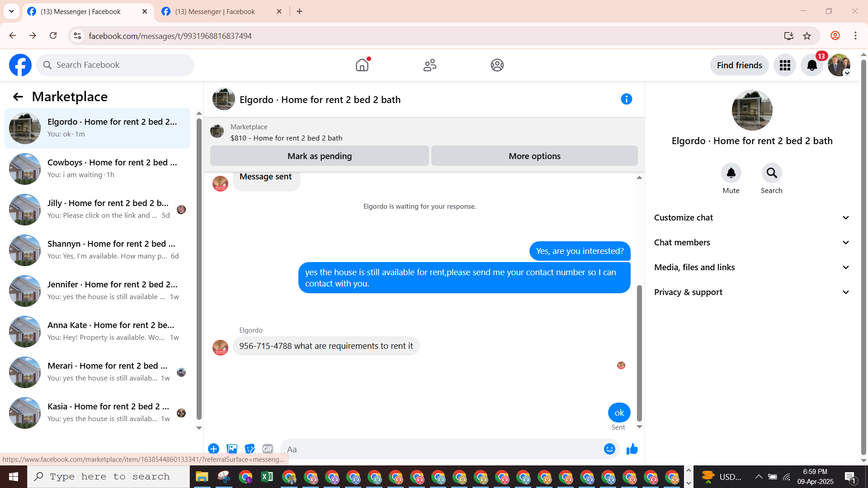The width and height of the screenshot is (868, 488).
Task: Open Cowboys home for rent conversation
Action: [97, 169]
